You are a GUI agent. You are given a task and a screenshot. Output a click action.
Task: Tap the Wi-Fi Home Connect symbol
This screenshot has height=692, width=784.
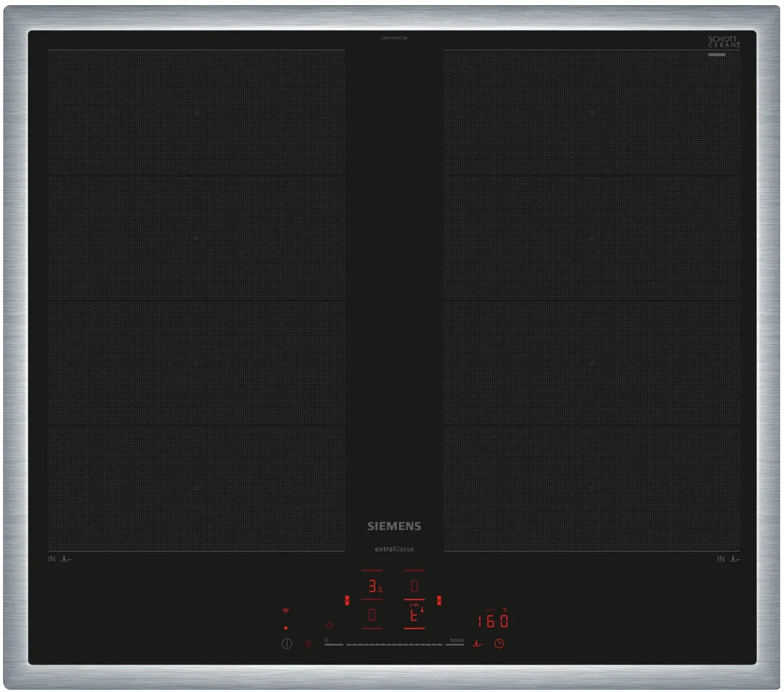click(286, 611)
